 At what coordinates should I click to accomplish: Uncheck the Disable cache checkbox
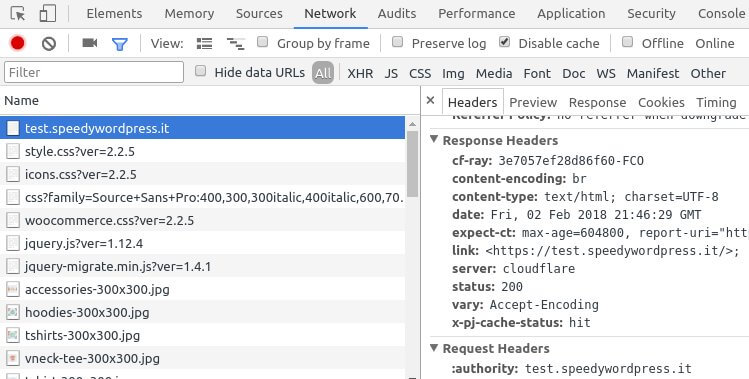tap(504, 42)
